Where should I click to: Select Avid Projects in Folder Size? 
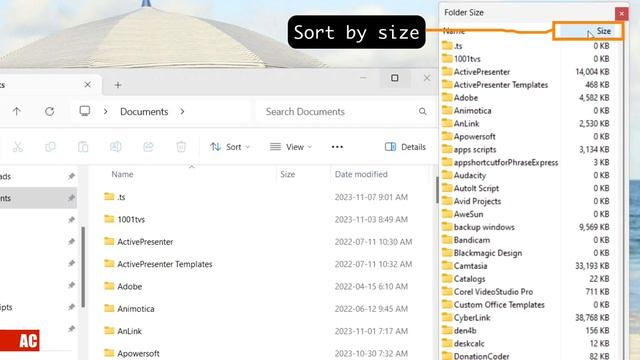(x=527, y=201)
